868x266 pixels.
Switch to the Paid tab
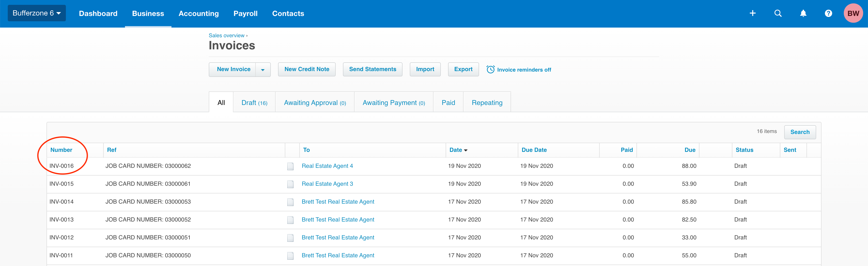448,102
